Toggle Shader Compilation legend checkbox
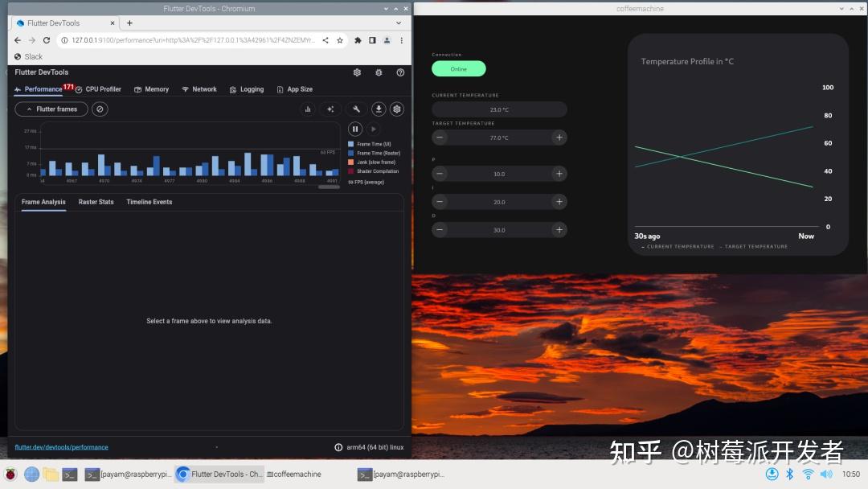The width and height of the screenshot is (868, 489). [350, 171]
